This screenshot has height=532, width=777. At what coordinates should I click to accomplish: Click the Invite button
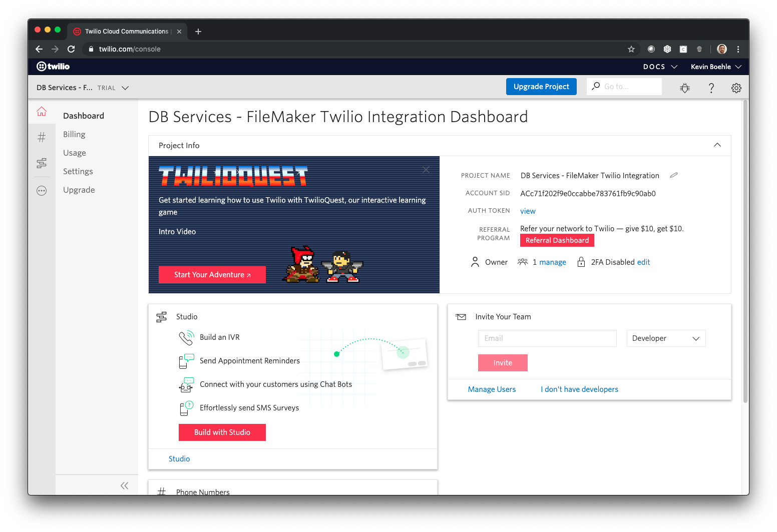pos(503,363)
